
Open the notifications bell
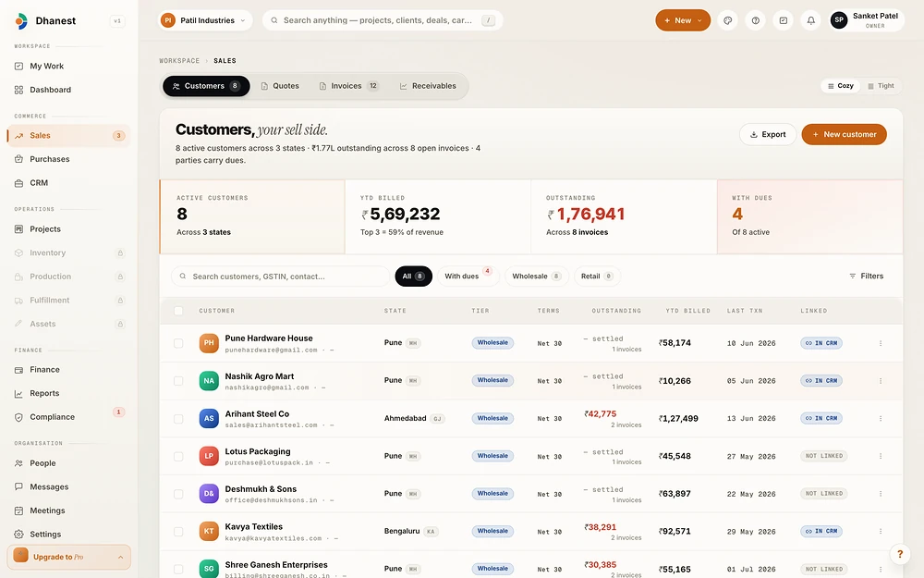point(811,20)
